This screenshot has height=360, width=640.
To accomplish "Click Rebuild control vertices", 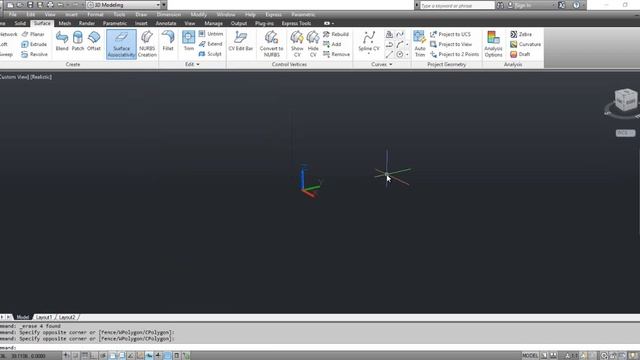I will pos(336,34).
